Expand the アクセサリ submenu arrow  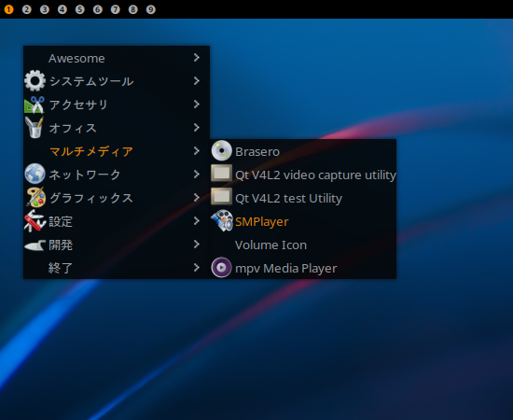[x=196, y=105]
